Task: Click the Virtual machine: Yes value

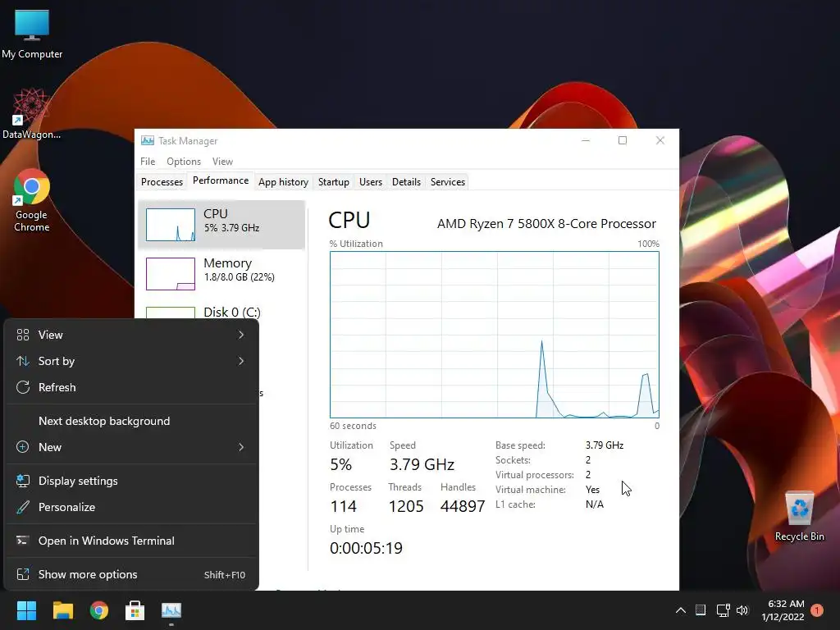Action: [x=592, y=490]
